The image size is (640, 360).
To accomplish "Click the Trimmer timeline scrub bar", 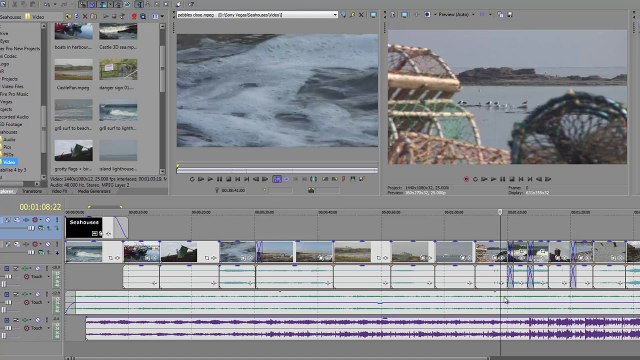I will (278, 170).
